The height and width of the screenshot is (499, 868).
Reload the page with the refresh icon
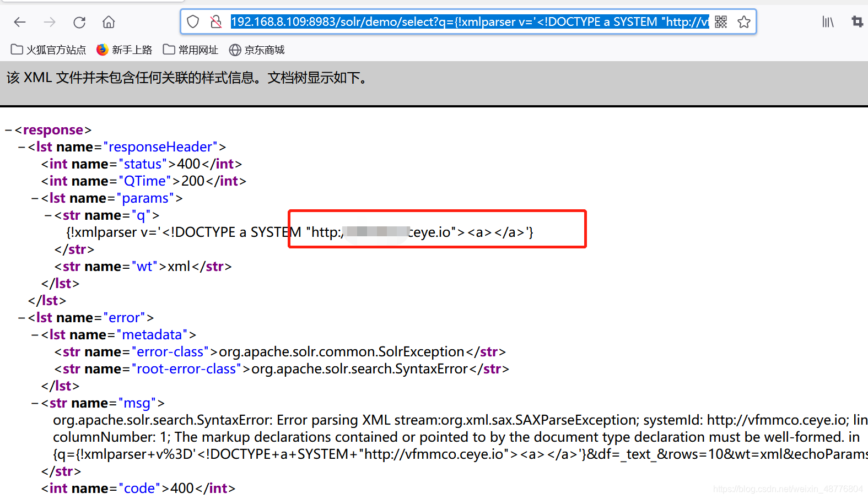[79, 22]
